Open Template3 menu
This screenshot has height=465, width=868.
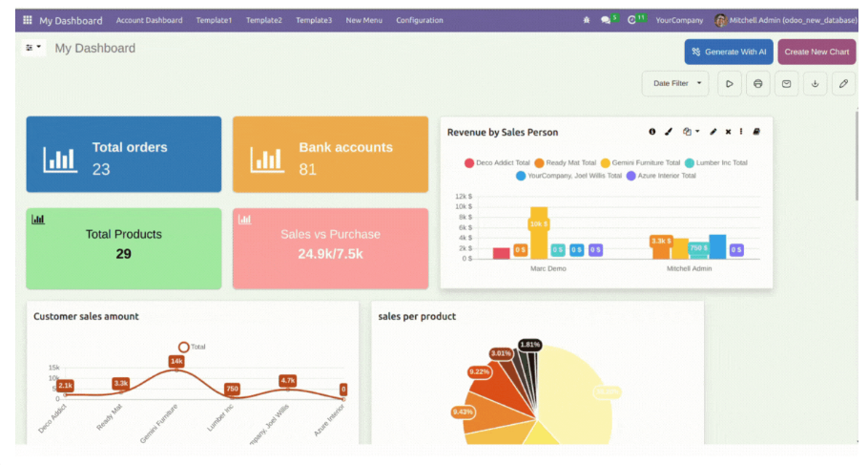(x=314, y=20)
